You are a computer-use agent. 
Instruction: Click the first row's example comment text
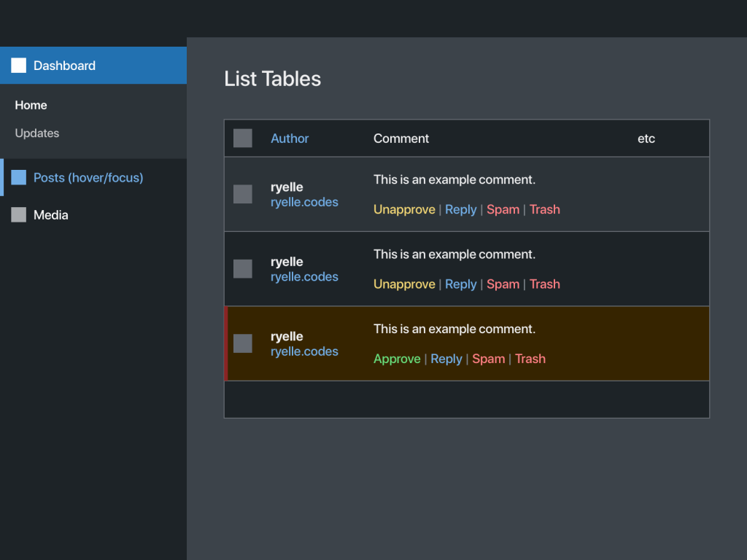pyautogui.click(x=454, y=179)
